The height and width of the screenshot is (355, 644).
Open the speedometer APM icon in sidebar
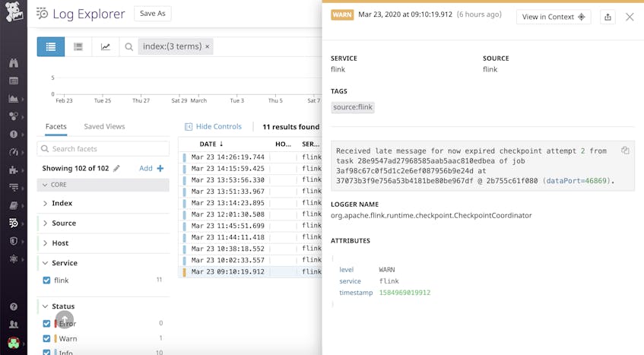click(14, 152)
